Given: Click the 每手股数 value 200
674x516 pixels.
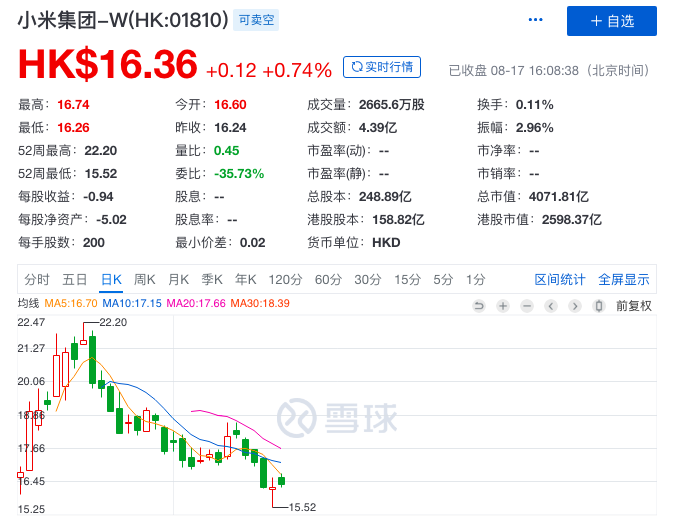Looking at the screenshot, I should point(94,243).
